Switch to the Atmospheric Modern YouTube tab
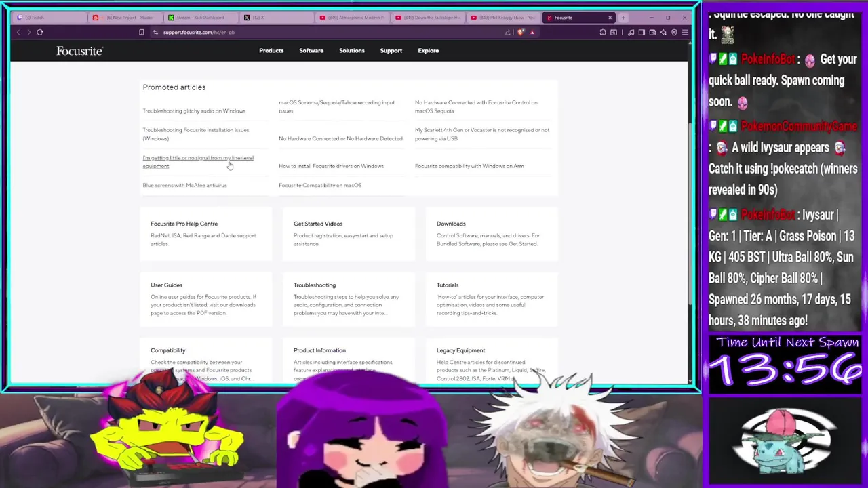The image size is (868, 488). tap(352, 18)
